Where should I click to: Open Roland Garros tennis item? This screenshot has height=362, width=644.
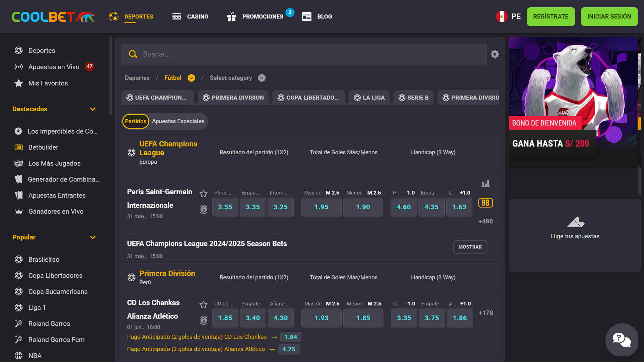[42, 323]
